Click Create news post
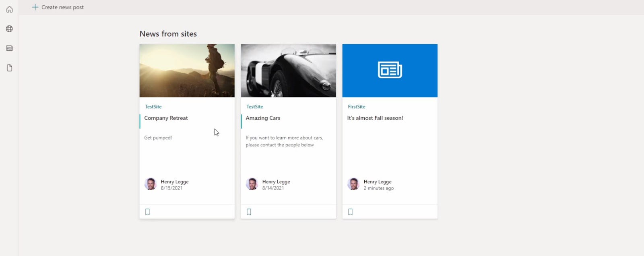644x256 pixels. pos(62,7)
